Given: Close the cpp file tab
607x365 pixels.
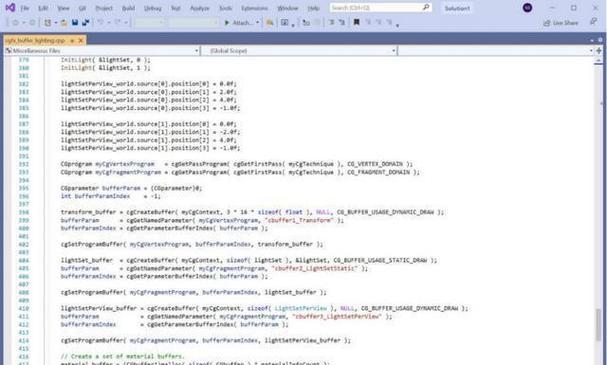Looking at the screenshot, I should pyautogui.click(x=81, y=40).
